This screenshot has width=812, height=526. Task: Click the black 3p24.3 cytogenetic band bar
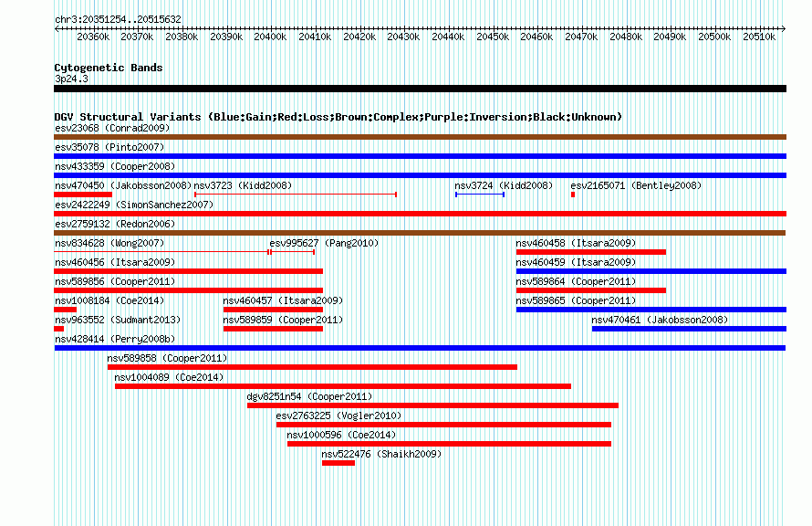click(420, 89)
